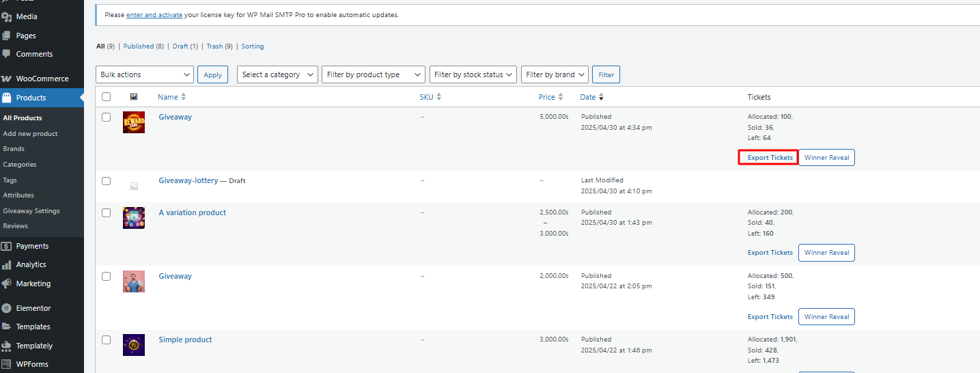Click image column header thumbnail icon
The height and width of the screenshot is (373, 980).
click(x=134, y=97)
